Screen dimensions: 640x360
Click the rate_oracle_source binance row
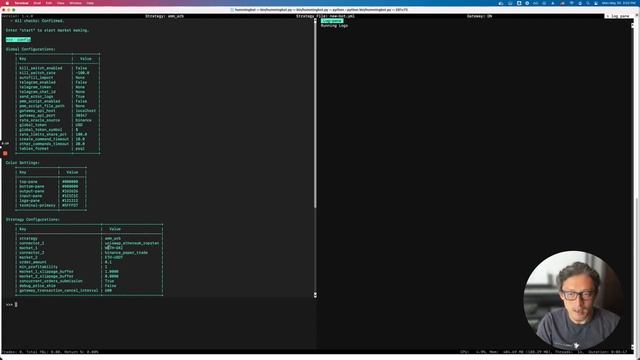[58, 120]
